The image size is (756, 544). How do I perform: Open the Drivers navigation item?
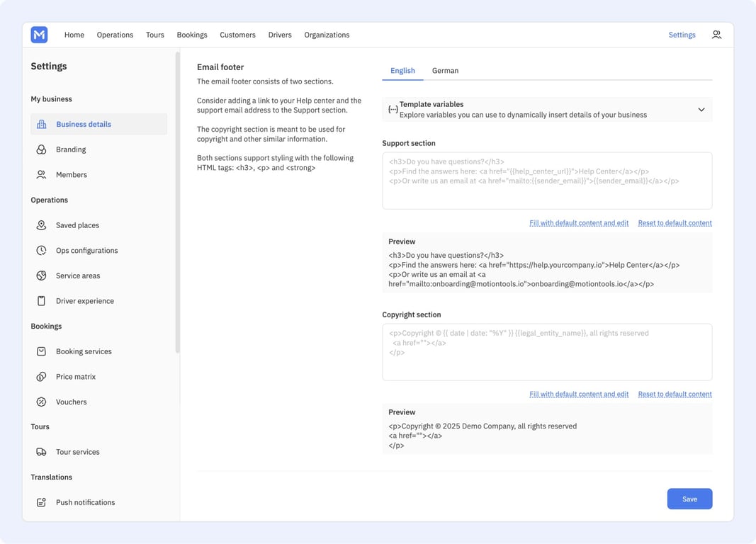click(280, 35)
